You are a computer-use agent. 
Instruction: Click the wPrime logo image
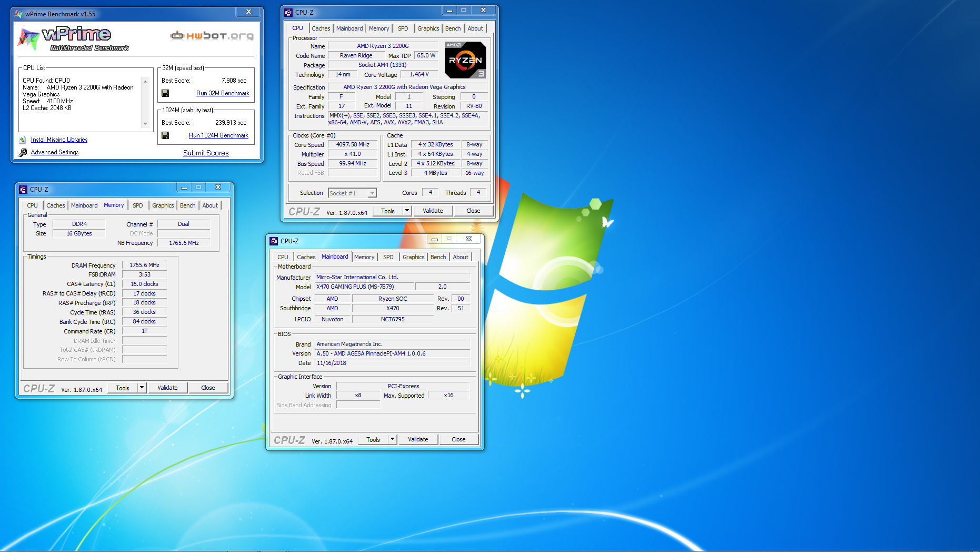pos(74,38)
